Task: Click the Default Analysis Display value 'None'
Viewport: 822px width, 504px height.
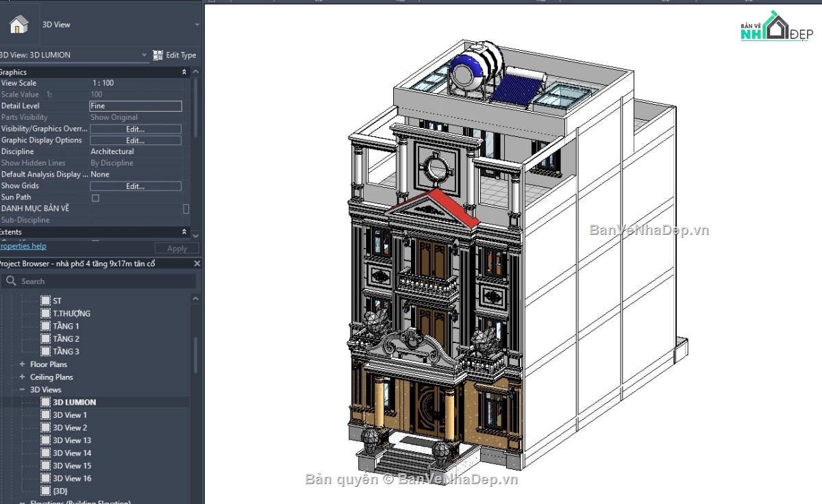Action: coord(100,175)
